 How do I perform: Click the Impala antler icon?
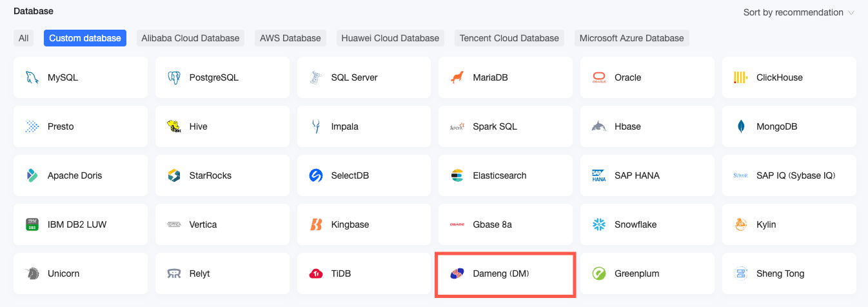[x=315, y=126]
